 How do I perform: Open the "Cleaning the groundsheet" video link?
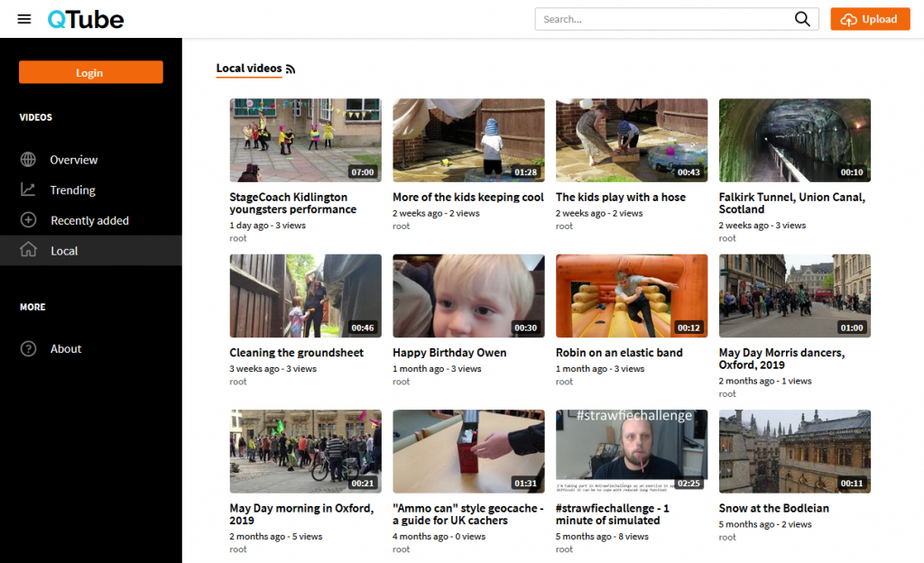point(297,353)
